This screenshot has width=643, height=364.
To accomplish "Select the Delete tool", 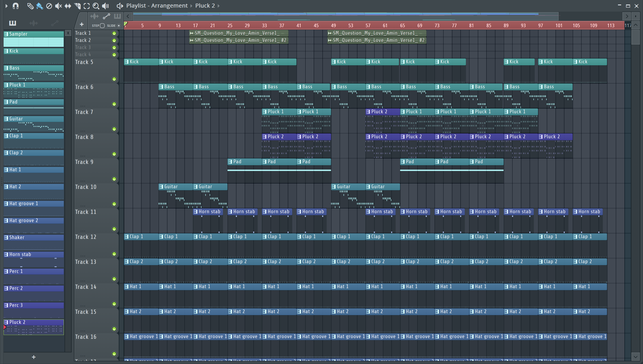I will 49,6.
